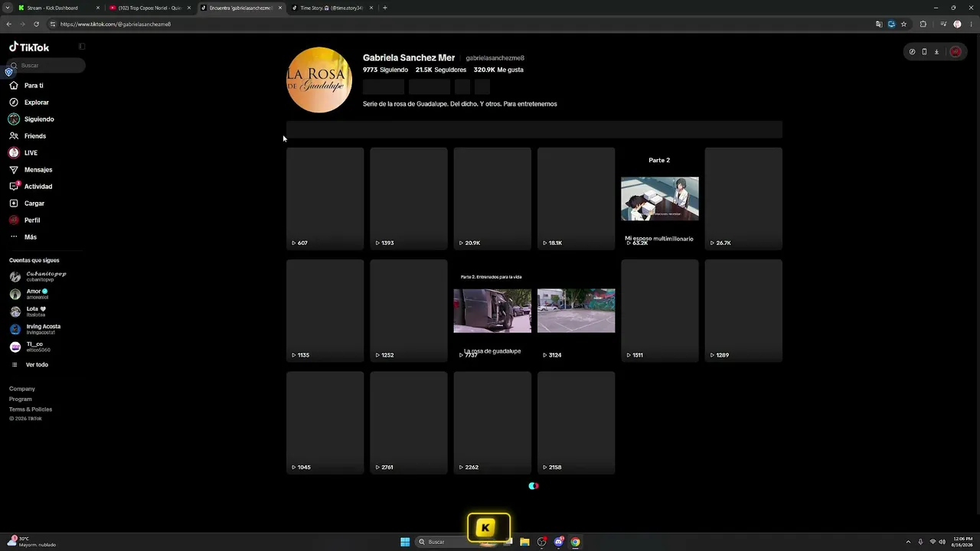Open the Explorar page
Screen dimensions: 980x551
coord(29,103)
